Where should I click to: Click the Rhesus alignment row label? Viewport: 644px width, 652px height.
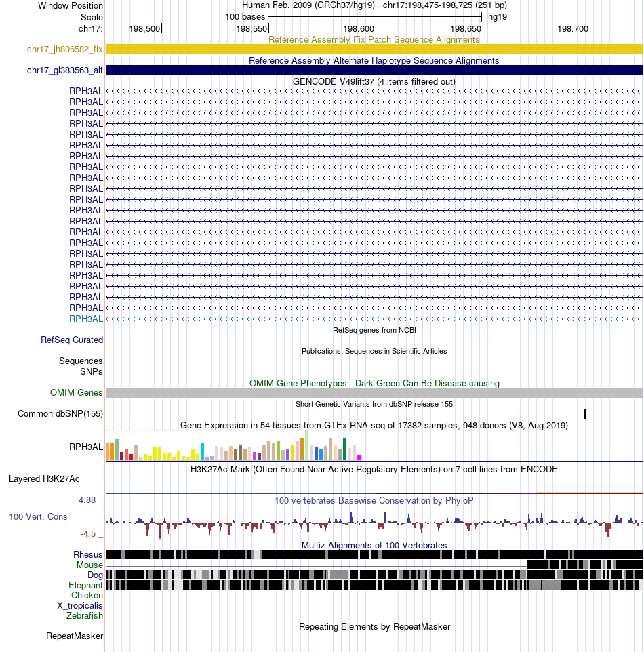(87, 554)
